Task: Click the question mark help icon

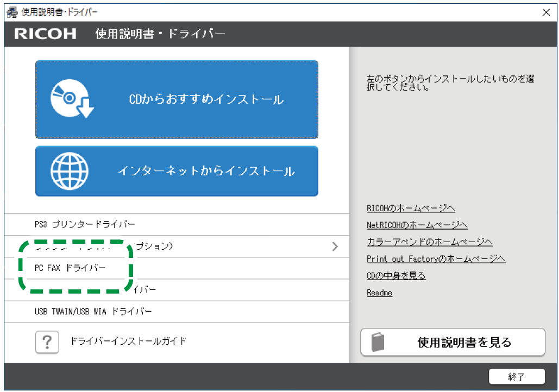Action: [47, 342]
